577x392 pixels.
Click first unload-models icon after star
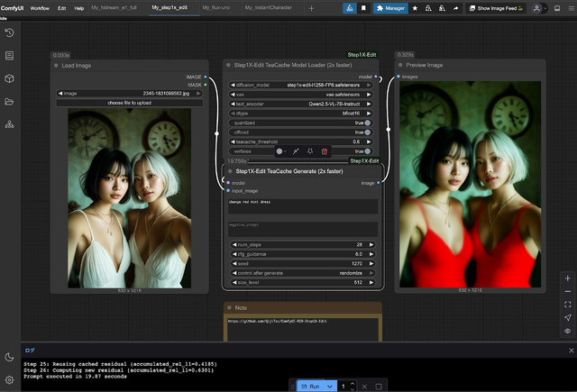428,8
